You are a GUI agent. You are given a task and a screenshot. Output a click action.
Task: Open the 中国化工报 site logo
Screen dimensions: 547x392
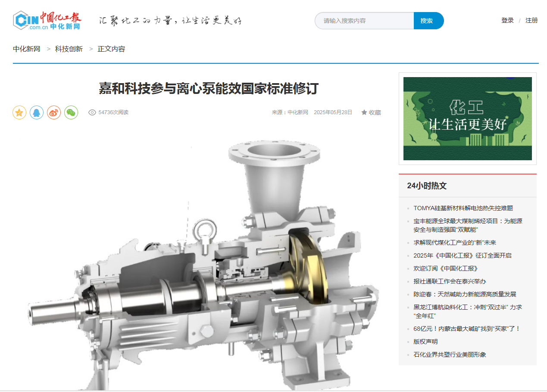click(x=47, y=20)
